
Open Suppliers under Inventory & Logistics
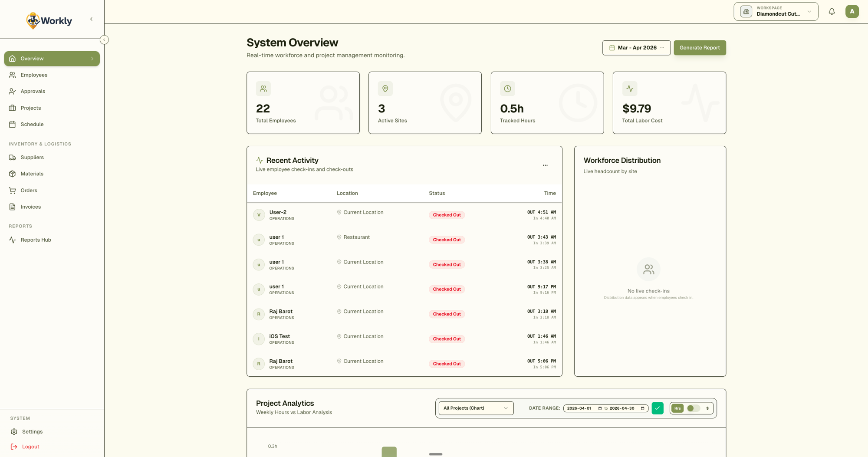tap(32, 157)
